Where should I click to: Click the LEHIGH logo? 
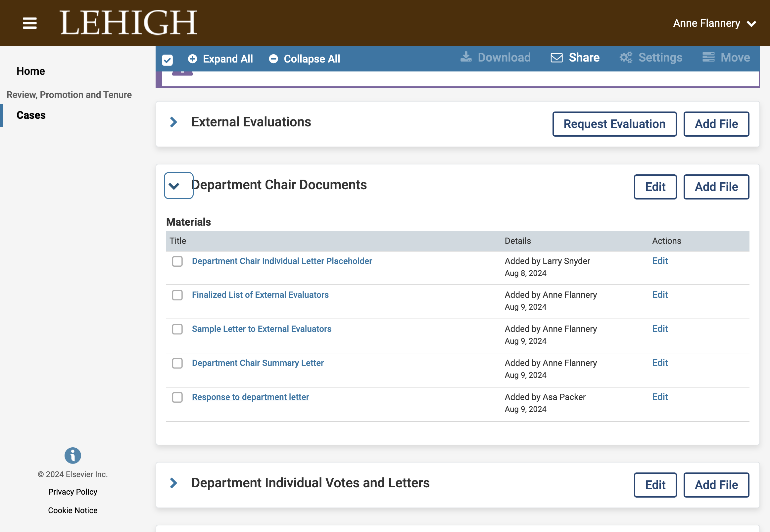[x=129, y=22]
